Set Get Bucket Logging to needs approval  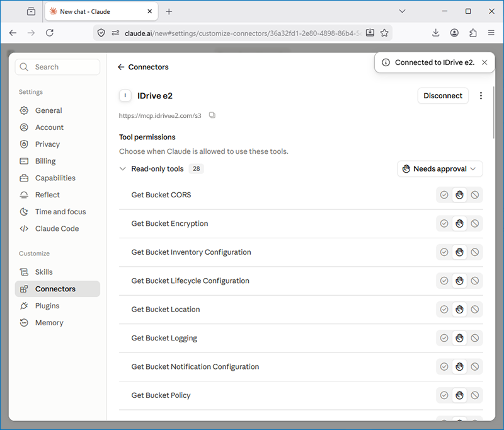coord(460,338)
